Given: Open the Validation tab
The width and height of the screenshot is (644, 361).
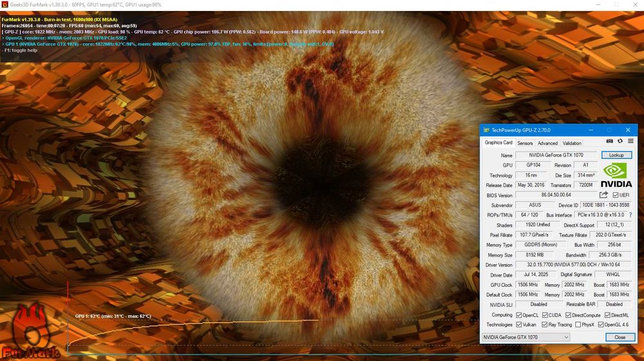Looking at the screenshot, I should (x=572, y=143).
